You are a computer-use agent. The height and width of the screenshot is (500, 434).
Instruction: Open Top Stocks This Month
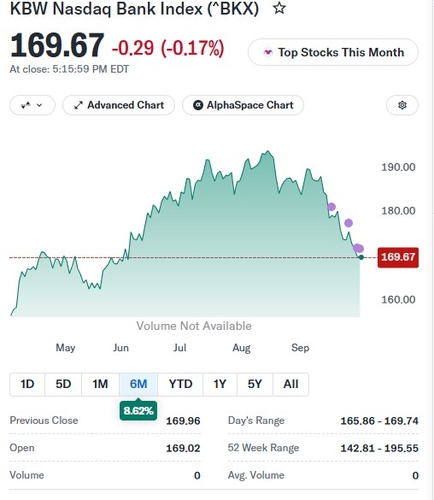coord(333,52)
